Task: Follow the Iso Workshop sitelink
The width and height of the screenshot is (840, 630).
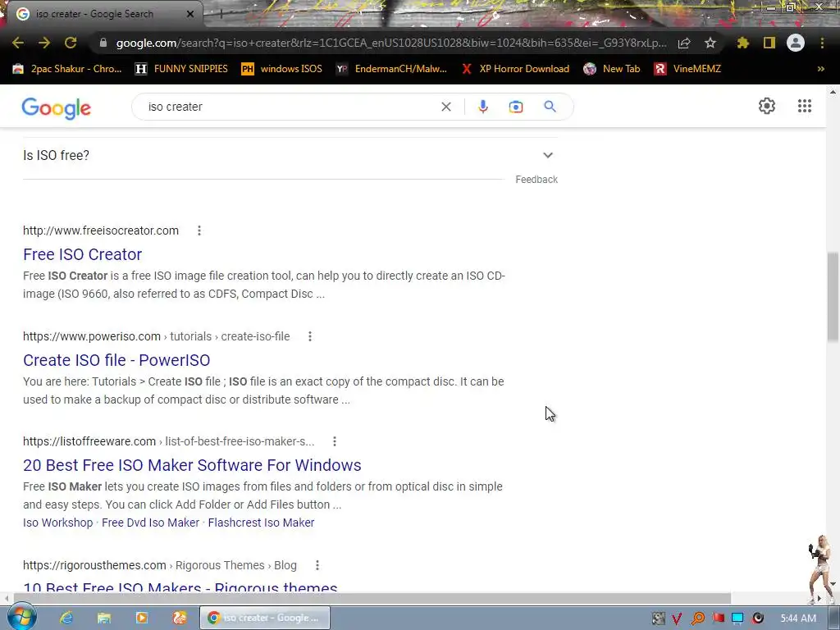Action: click(58, 523)
